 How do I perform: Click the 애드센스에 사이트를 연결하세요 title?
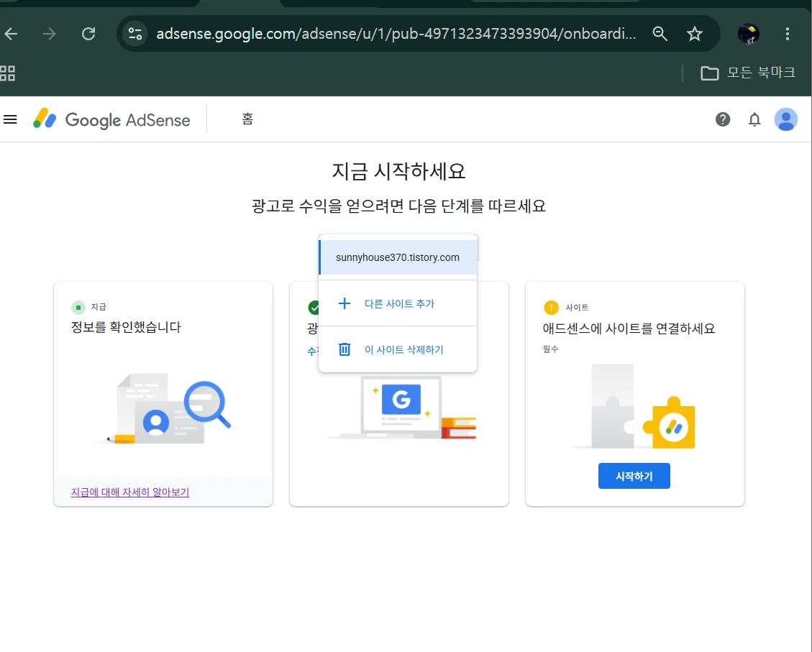629,329
